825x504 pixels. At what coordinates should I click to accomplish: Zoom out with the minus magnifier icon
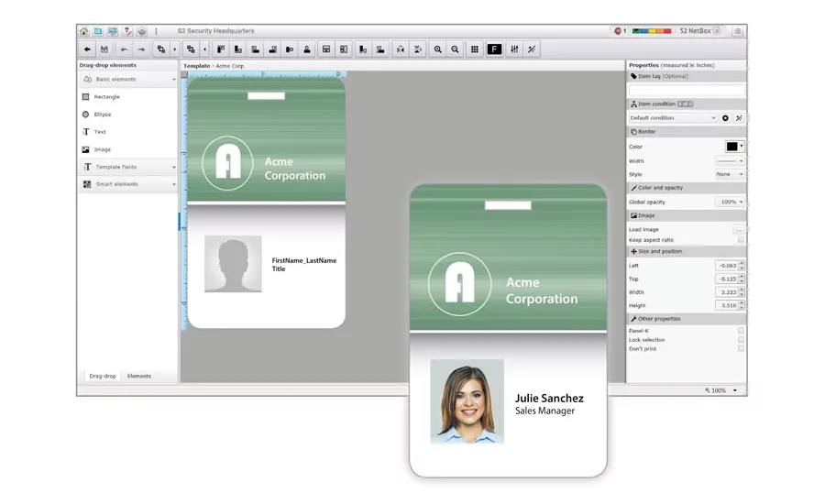(x=455, y=49)
